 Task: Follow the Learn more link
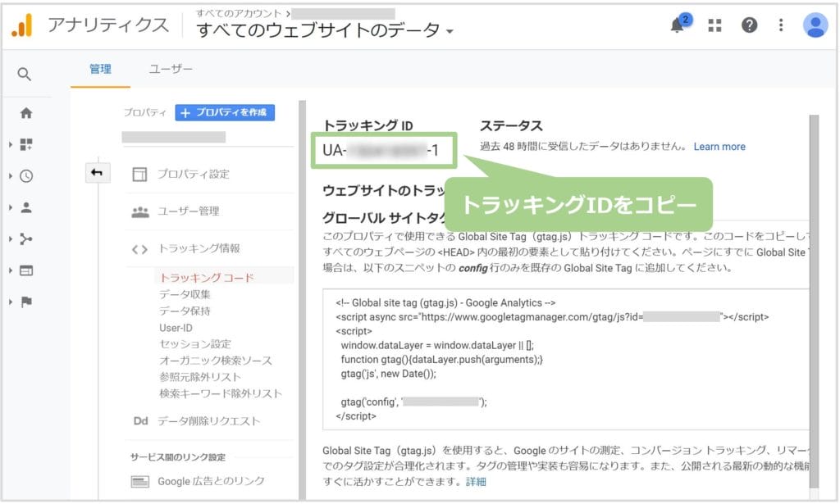click(x=719, y=147)
